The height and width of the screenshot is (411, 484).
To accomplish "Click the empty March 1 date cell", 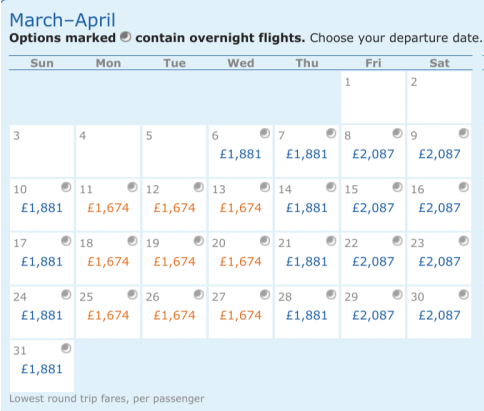I will [373, 97].
